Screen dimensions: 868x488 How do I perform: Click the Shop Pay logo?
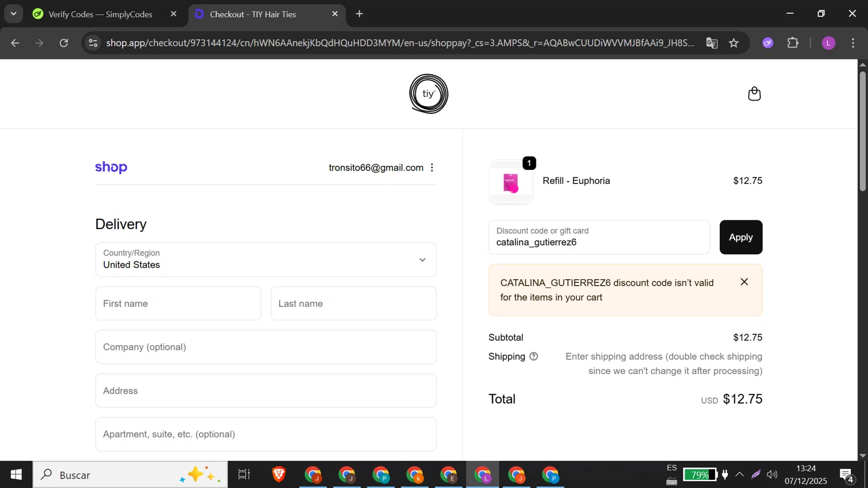tap(111, 168)
